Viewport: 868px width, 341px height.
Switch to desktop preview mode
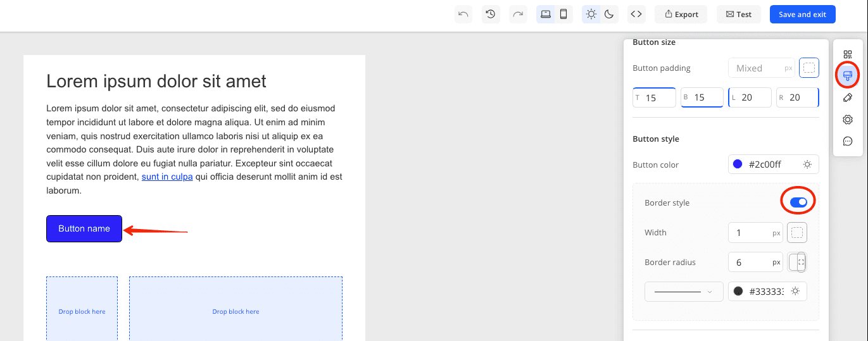tap(546, 14)
